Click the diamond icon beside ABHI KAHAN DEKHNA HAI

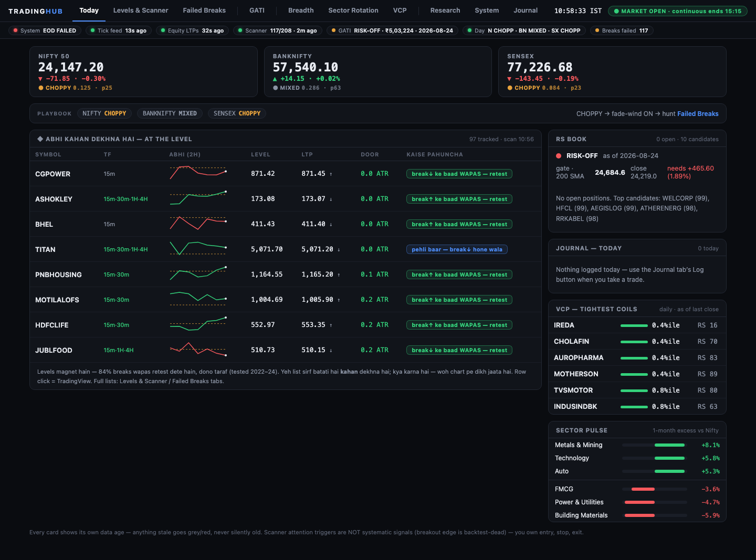click(x=40, y=139)
